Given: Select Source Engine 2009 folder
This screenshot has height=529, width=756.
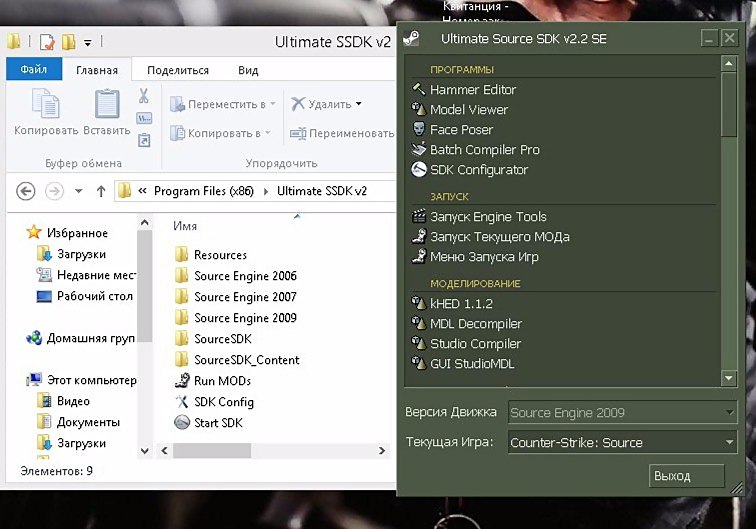Looking at the screenshot, I should click(x=235, y=318).
